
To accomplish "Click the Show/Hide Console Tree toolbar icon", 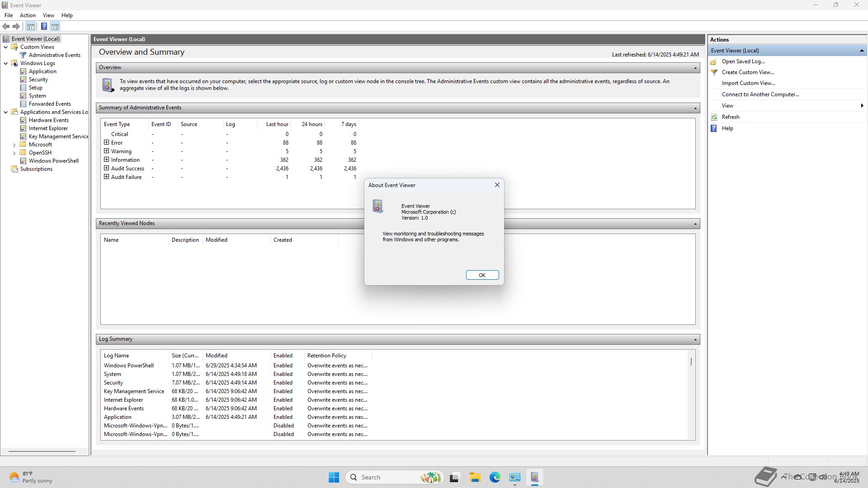I will 31,26.
